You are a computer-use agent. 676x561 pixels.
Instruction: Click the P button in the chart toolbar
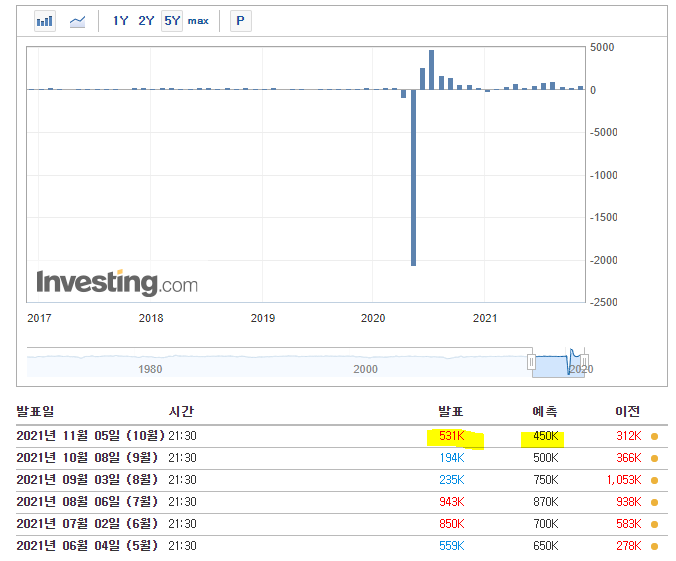(240, 21)
